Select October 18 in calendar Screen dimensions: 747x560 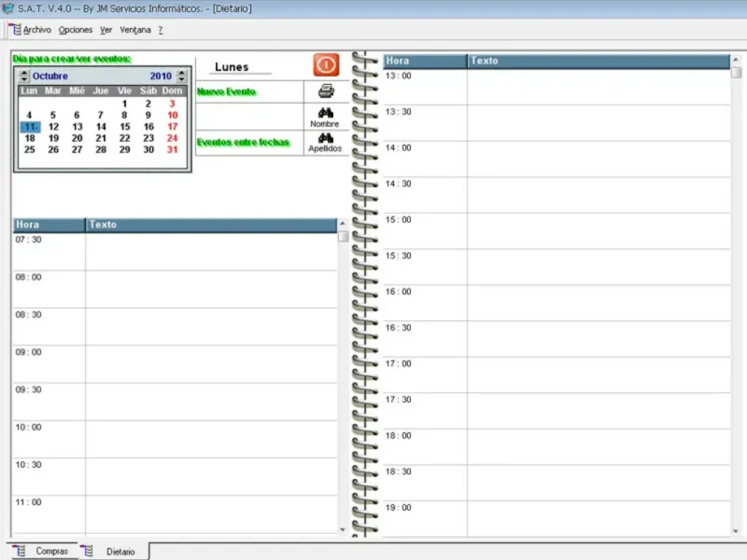coord(30,138)
